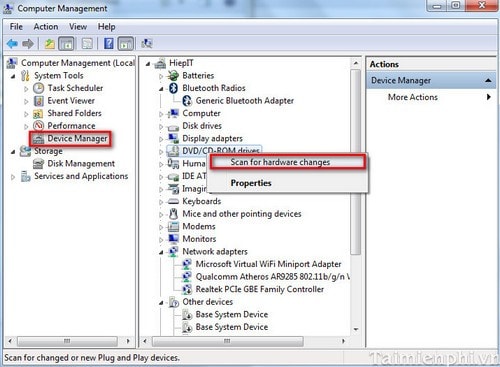This screenshot has width=500, height=367.
Task: Select DVD/CD-ROM drives category
Action: (x=221, y=150)
